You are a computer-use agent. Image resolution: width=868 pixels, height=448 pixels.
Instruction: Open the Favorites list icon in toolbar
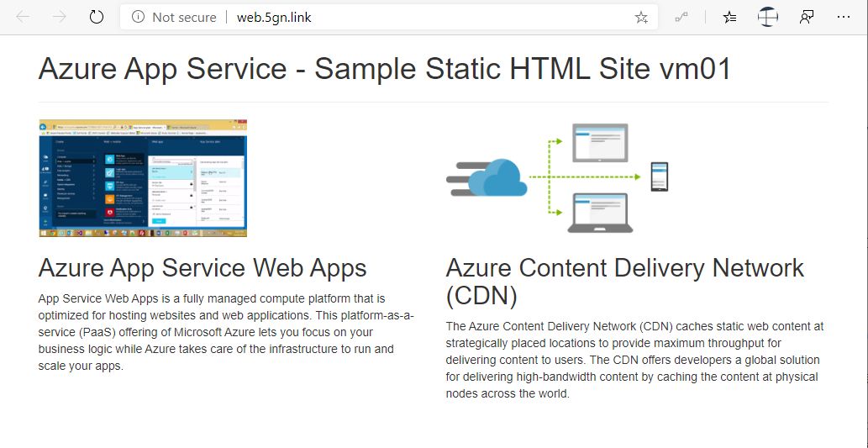click(x=729, y=18)
